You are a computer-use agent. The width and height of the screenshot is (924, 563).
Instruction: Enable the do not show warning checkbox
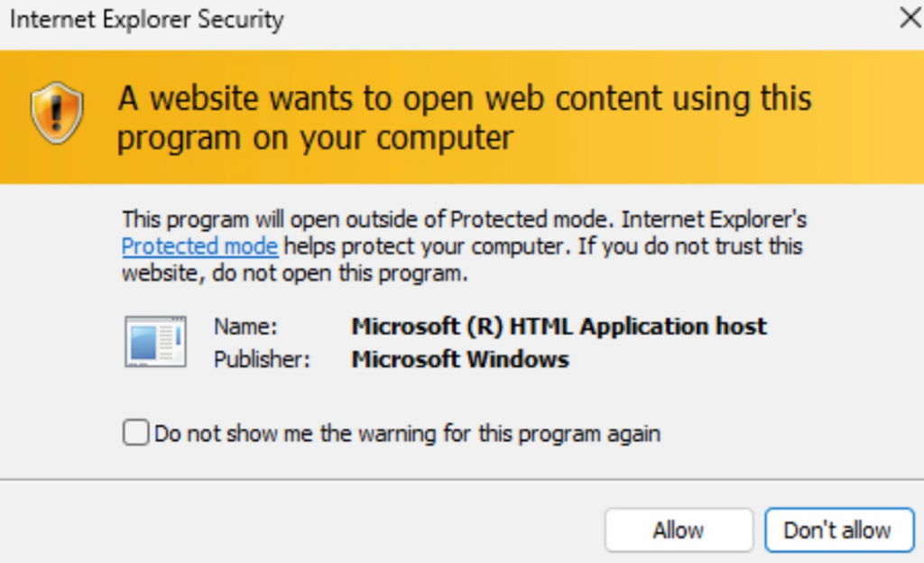pos(135,434)
